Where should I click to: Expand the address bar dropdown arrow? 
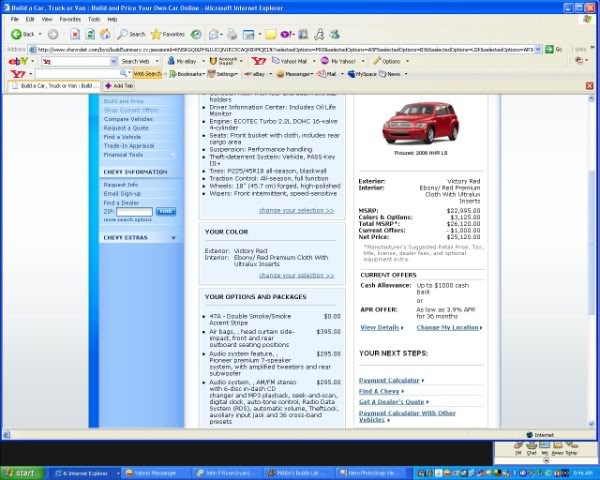538,49
